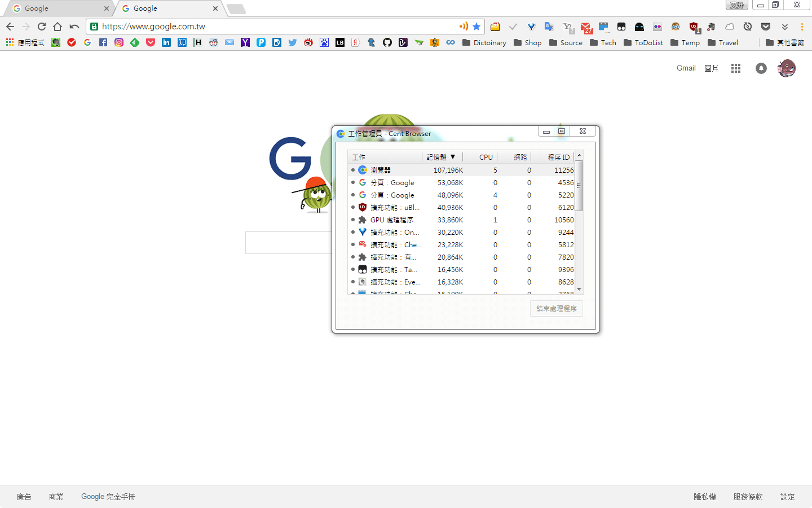Select the GPU 處理程序 row indicator
The image size is (812, 508).
pos(352,220)
